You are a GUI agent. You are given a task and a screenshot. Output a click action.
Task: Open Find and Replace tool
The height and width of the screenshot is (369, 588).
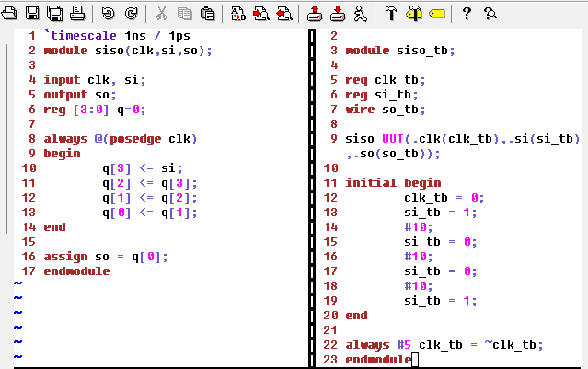coord(238,13)
